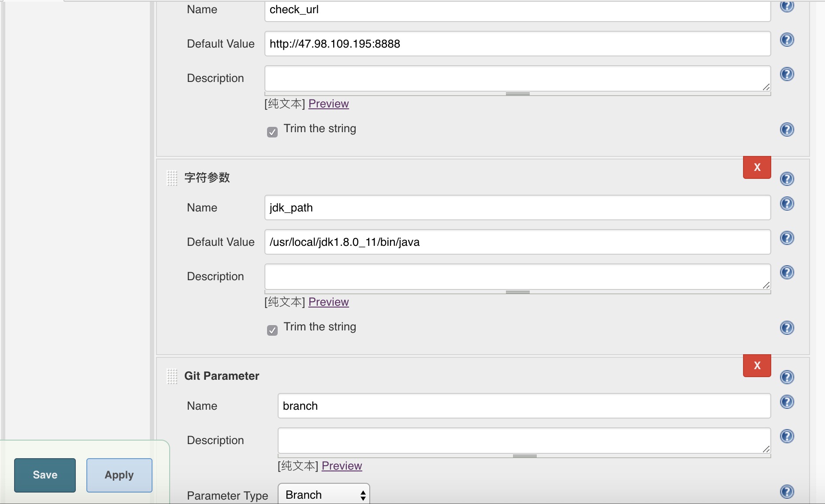825x504 pixels.
Task: Open help for check_url Default Value
Action: 787,40
